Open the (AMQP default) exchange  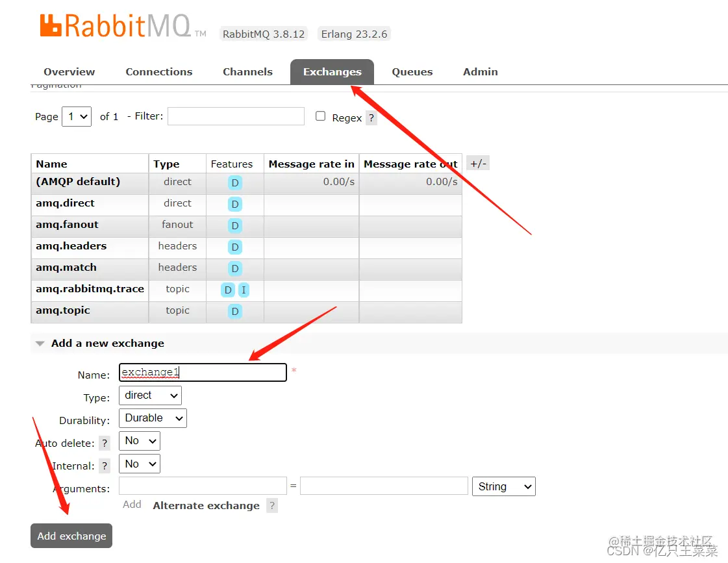[x=78, y=181]
